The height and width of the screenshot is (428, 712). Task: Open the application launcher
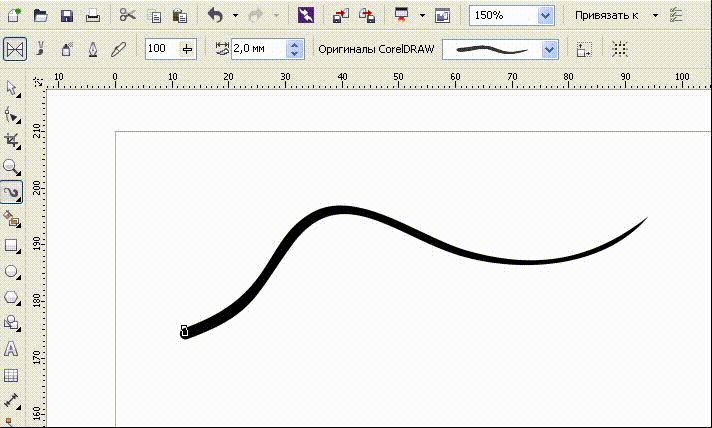pyautogui.click(x=401, y=15)
